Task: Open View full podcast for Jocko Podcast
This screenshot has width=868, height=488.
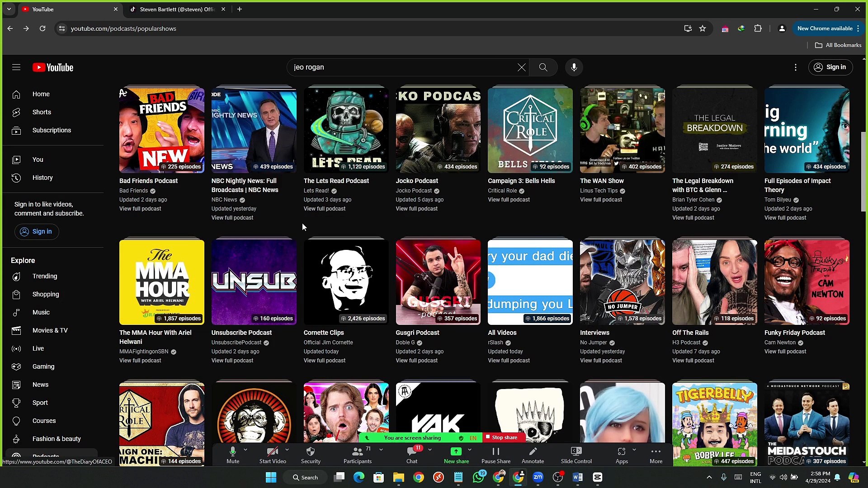Action: [x=416, y=208]
